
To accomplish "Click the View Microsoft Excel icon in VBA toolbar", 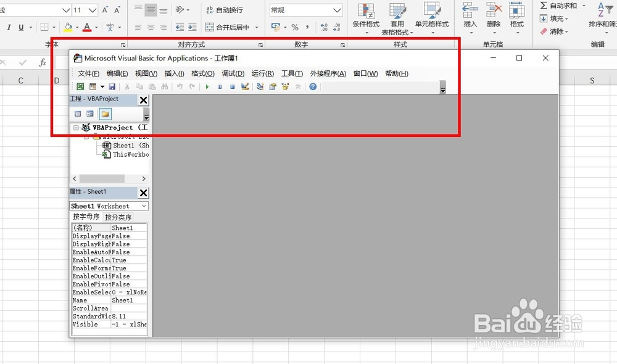I will [x=80, y=86].
